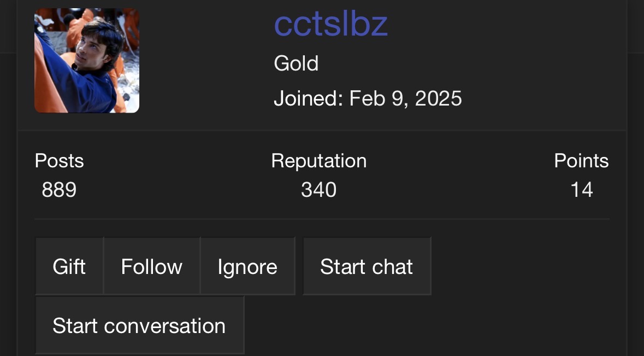
Task: Click the Start conversation button
Action: [140, 325]
